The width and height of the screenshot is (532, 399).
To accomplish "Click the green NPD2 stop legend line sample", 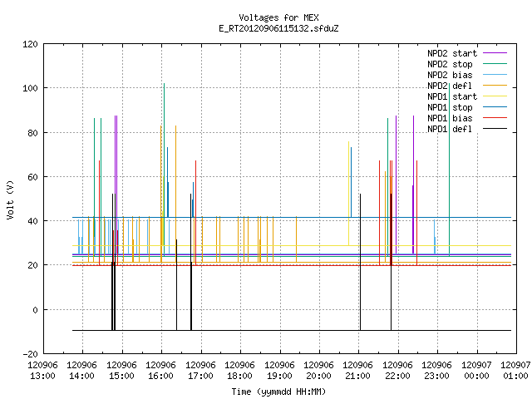I will (495, 64).
